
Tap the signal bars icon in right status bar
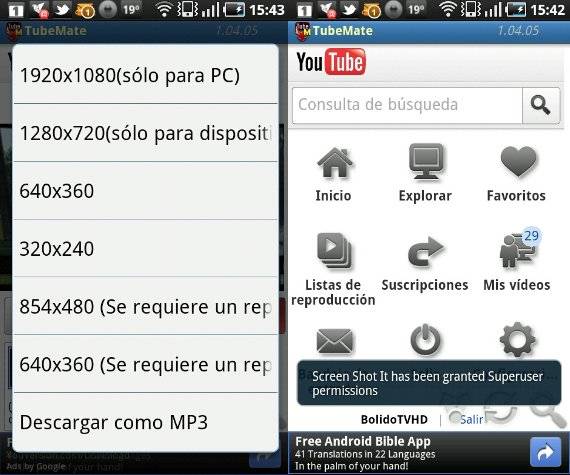pos(493,10)
